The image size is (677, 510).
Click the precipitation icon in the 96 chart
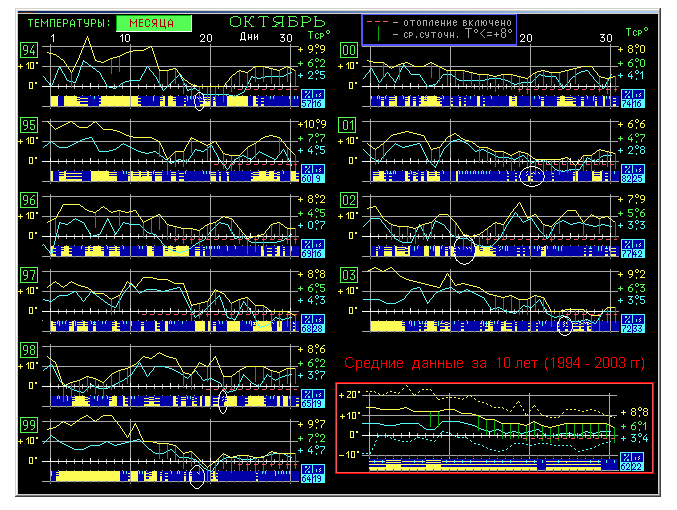coord(319,244)
